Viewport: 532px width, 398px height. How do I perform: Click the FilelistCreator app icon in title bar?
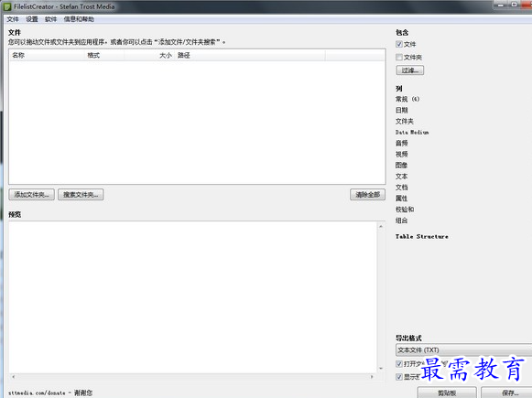pyautogui.click(x=7, y=6)
